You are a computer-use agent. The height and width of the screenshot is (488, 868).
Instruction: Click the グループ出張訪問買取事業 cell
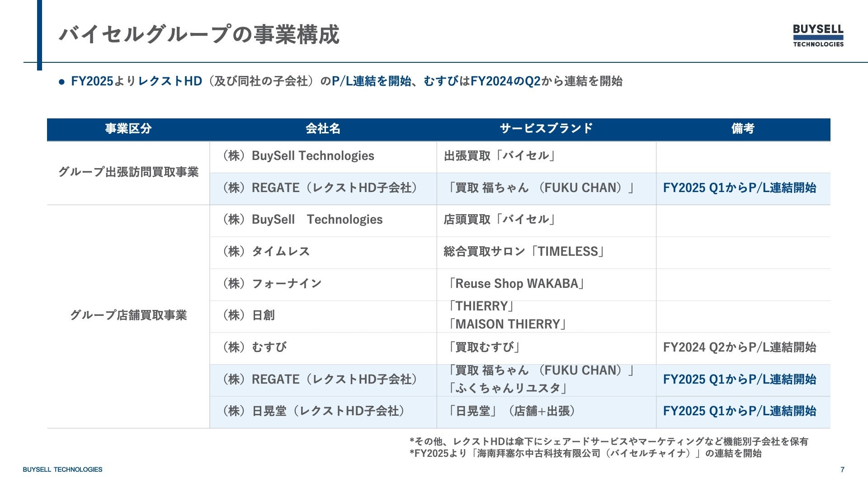point(128,172)
